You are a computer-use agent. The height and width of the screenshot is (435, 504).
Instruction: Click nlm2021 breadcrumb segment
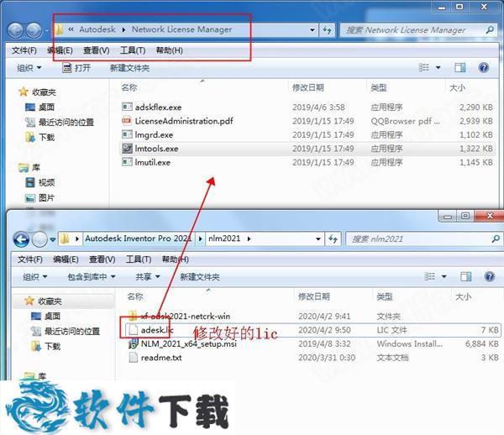tap(224, 238)
